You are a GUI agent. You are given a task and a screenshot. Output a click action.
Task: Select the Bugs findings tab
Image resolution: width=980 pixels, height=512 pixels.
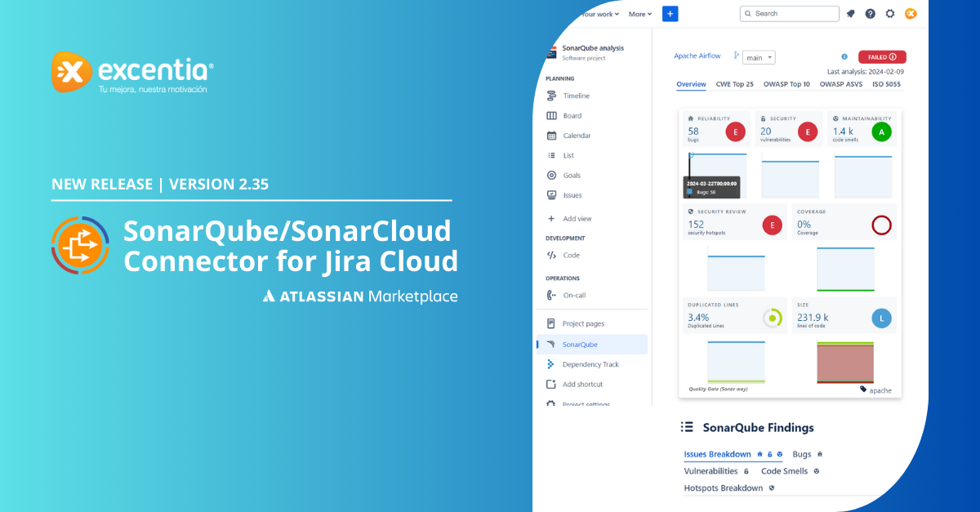pos(808,454)
